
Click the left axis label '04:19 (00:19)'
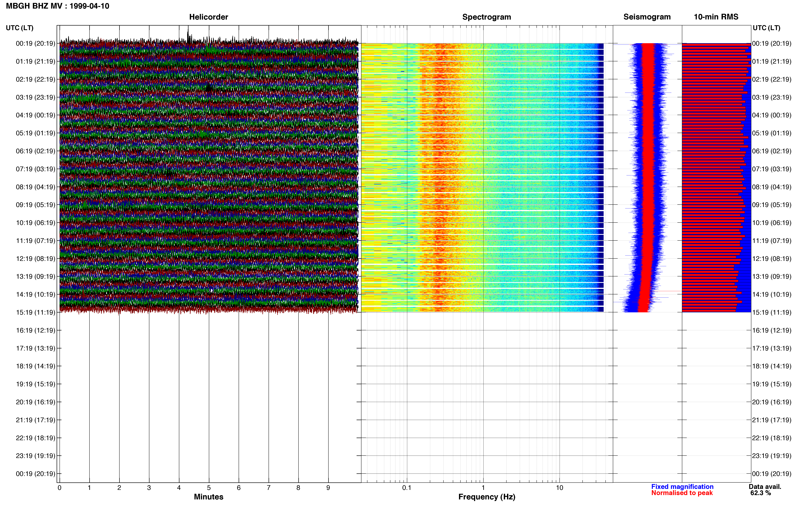point(36,115)
